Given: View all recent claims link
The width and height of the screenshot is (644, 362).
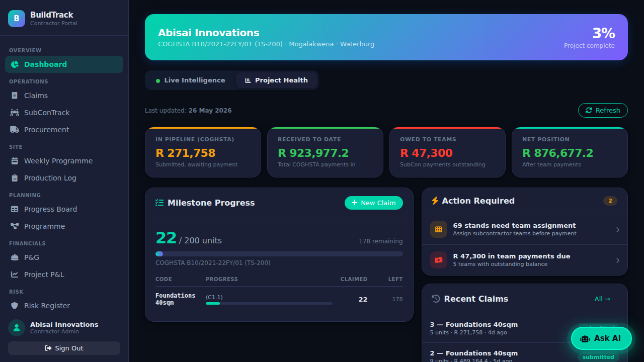Looking at the screenshot, I should tap(602, 299).
